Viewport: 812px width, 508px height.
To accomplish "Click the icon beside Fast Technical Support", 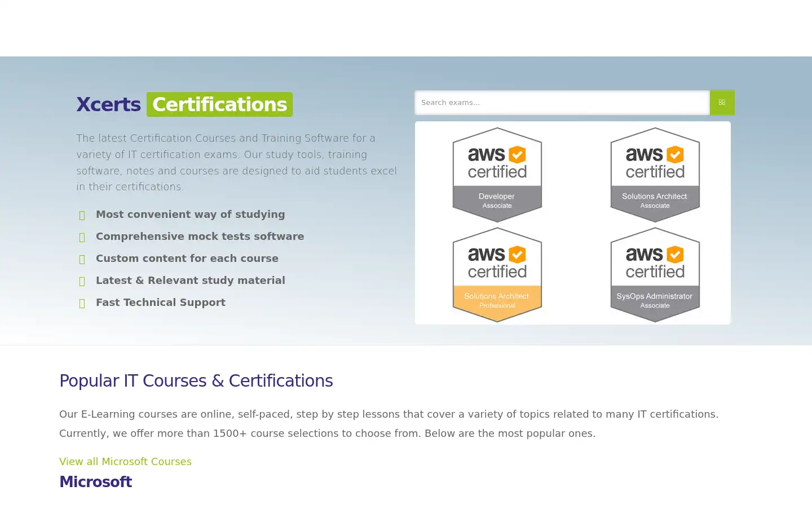I will [82, 303].
